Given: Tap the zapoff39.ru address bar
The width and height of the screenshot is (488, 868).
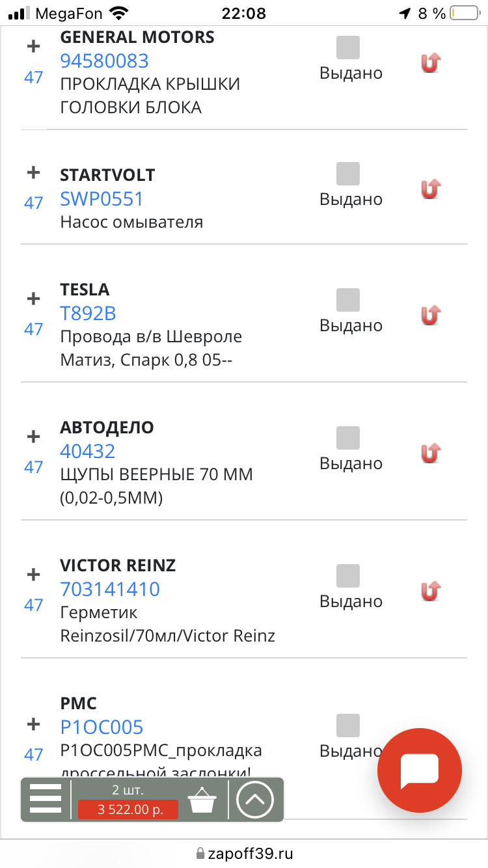Looking at the screenshot, I should click(244, 853).
